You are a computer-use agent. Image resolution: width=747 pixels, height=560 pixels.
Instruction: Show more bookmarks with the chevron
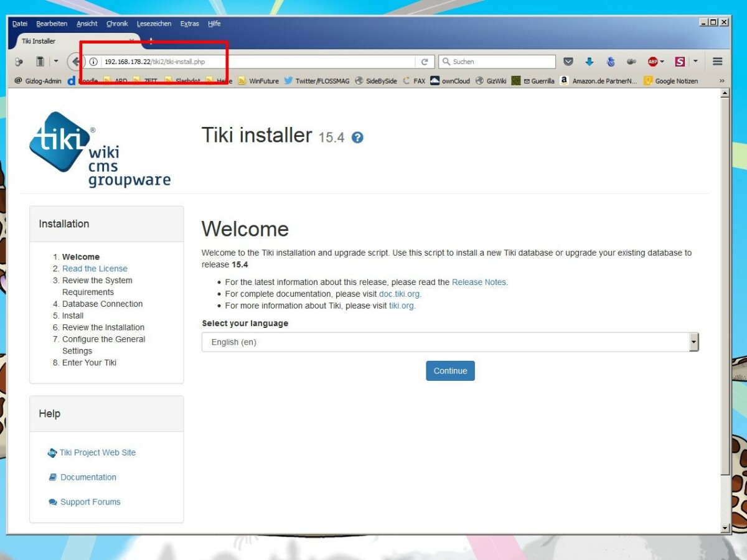click(722, 81)
